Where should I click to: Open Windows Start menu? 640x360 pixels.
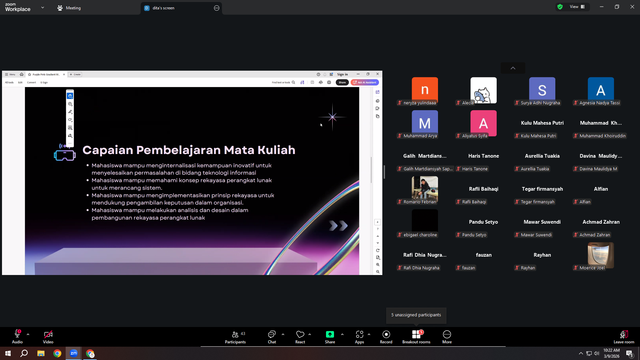point(8,353)
